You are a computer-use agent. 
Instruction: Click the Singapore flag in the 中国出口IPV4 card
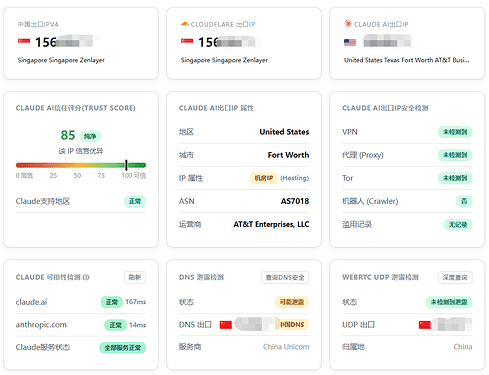(x=24, y=41)
